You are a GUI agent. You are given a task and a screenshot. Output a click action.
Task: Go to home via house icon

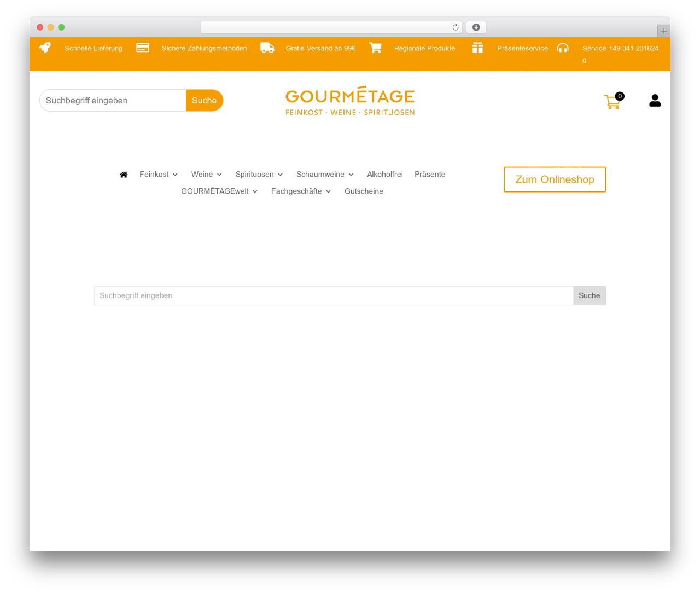[124, 175]
